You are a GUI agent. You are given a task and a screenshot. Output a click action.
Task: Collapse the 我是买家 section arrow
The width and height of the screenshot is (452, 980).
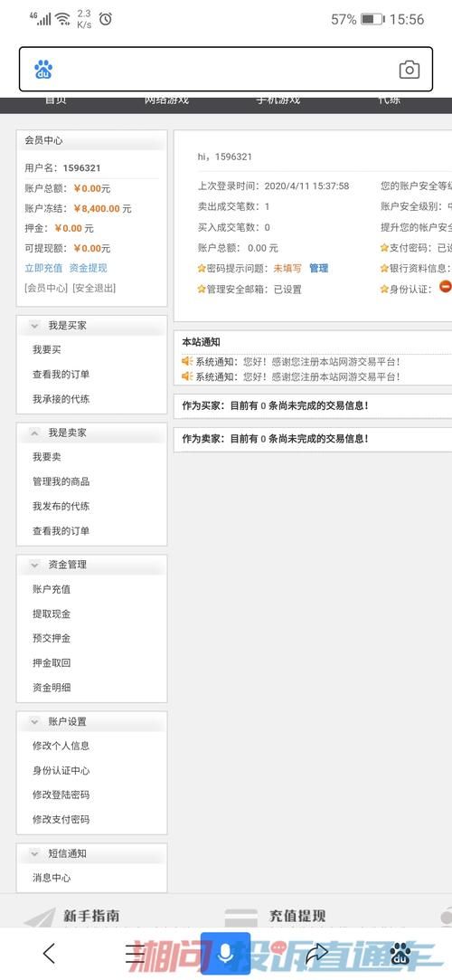tap(35, 327)
